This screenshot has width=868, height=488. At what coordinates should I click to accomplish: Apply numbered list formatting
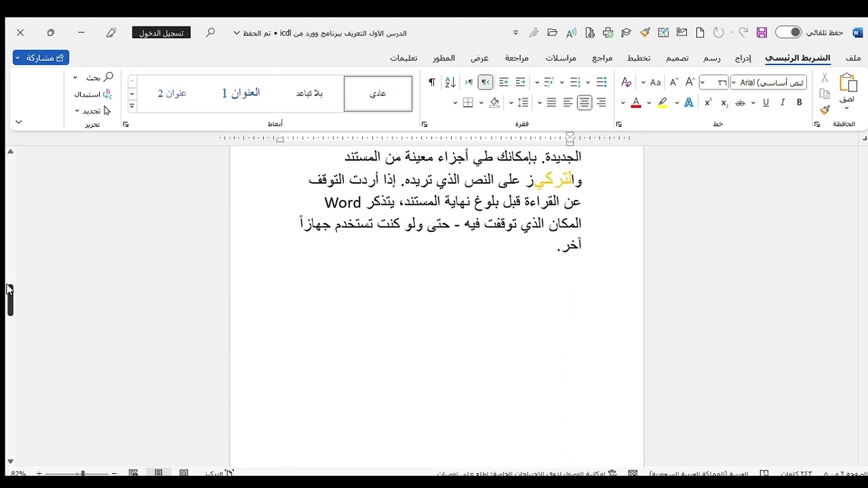coord(575,83)
